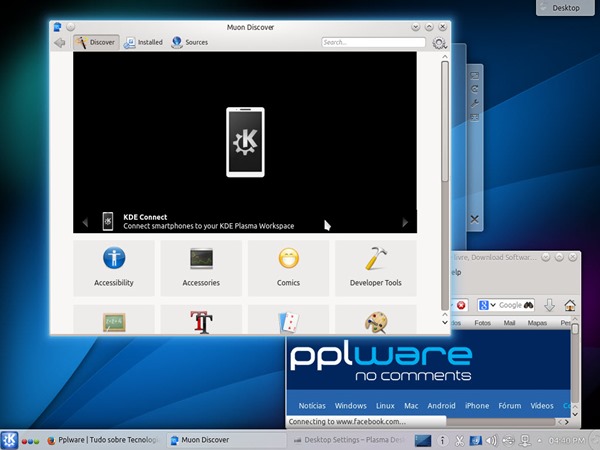Click the wrench settings icon on widget handle
Image resolution: width=600 pixels, height=450 pixels.
(x=474, y=103)
